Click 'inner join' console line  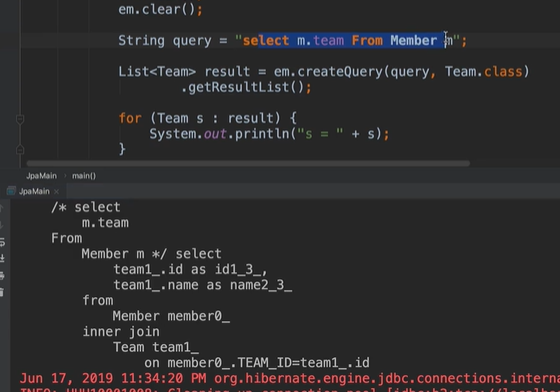click(121, 332)
